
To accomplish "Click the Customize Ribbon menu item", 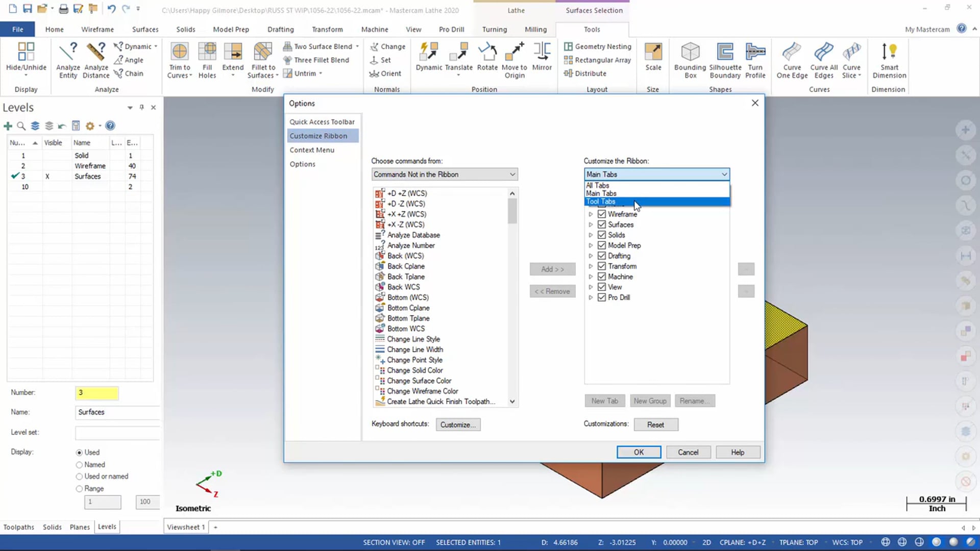I will click(x=319, y=135).
